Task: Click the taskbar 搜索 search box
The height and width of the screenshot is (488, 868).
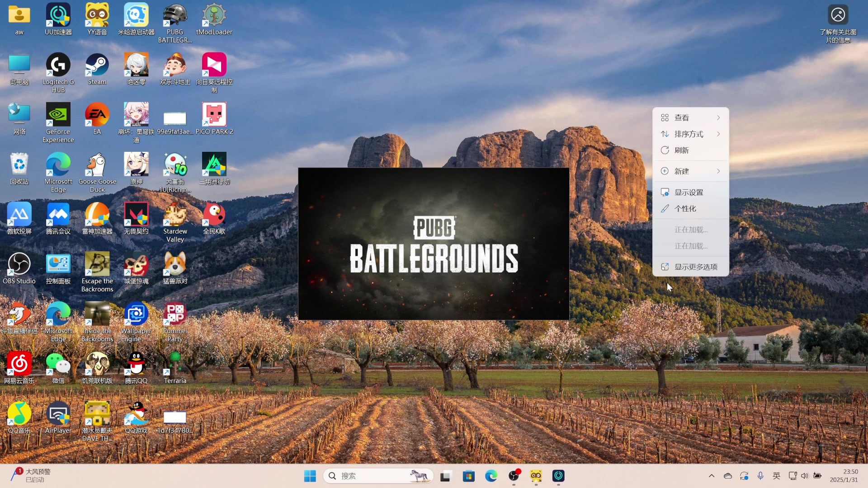Action: [377, 476]
